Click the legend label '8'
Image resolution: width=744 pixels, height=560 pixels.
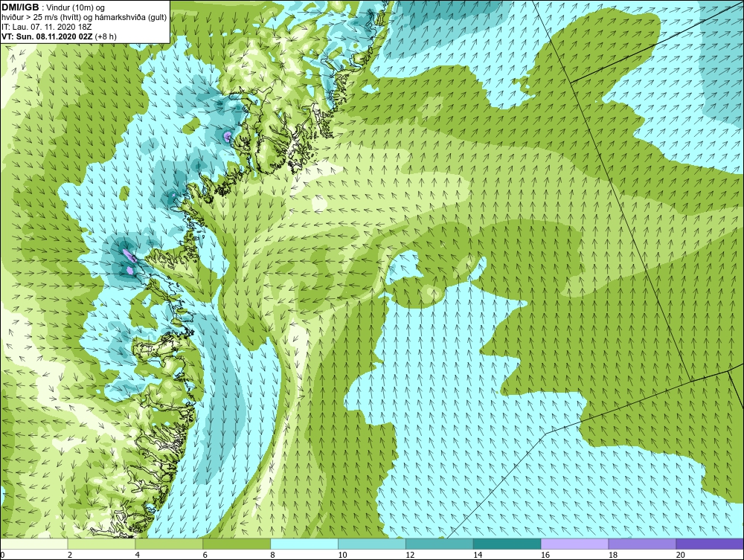coord(272,555)
